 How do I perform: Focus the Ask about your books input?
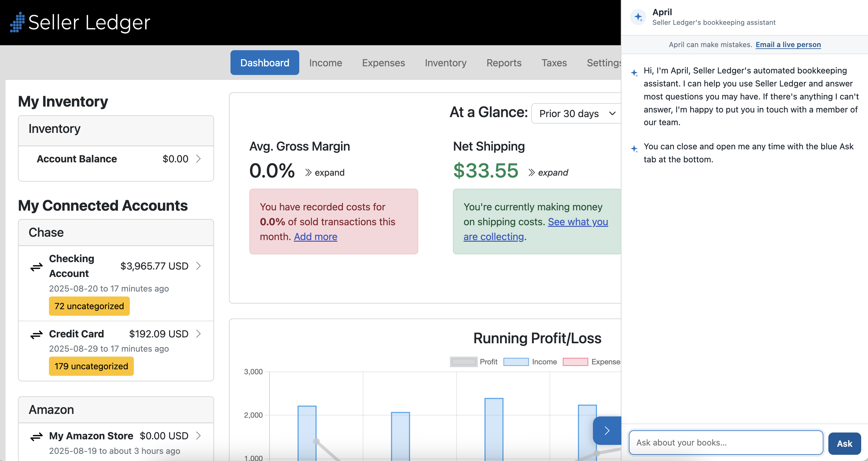(726, 442)
